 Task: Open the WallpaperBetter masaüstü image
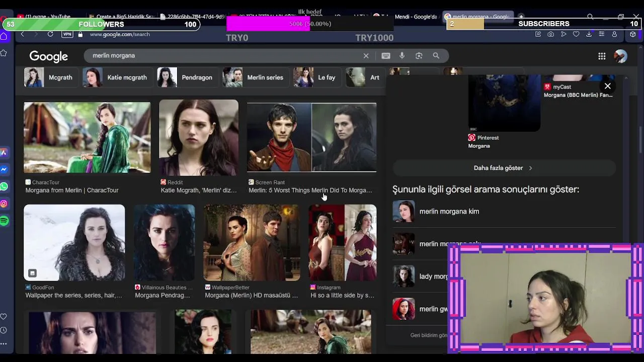point(252,242)
